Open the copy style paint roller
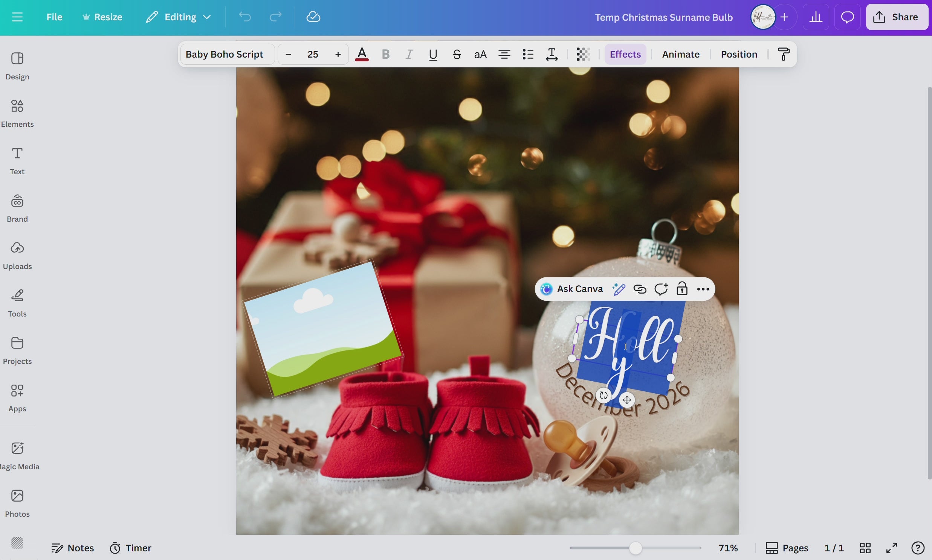The height and width of the screenshot is (560, 932). (x=783, y=54)
